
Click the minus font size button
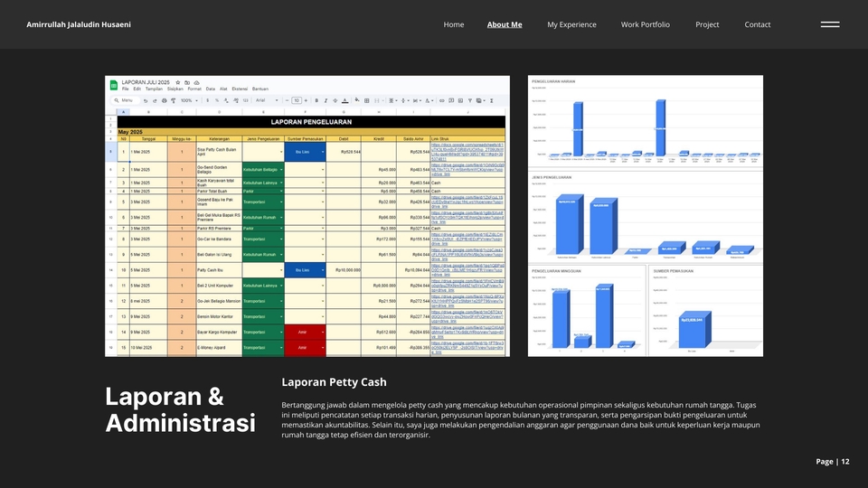pos(287,100)
